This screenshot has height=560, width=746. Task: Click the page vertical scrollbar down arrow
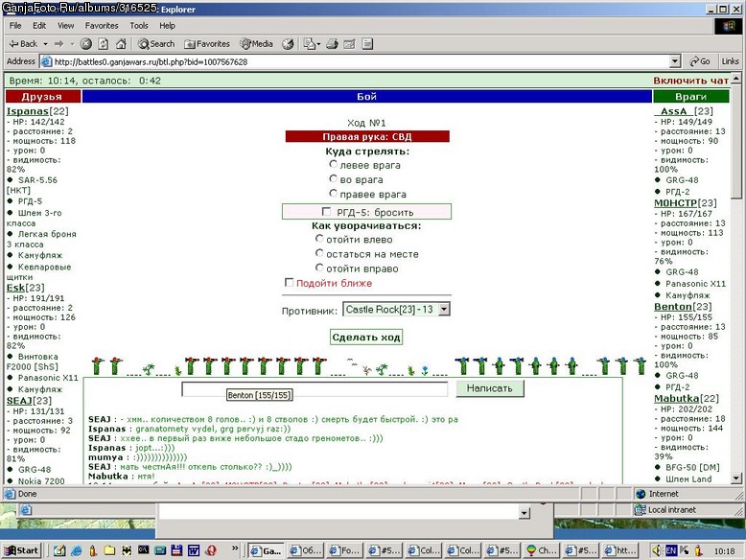(736, 478)
